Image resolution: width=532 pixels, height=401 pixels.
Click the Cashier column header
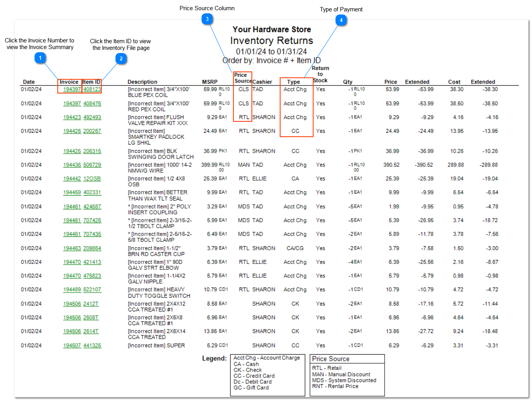pos(262,82)
